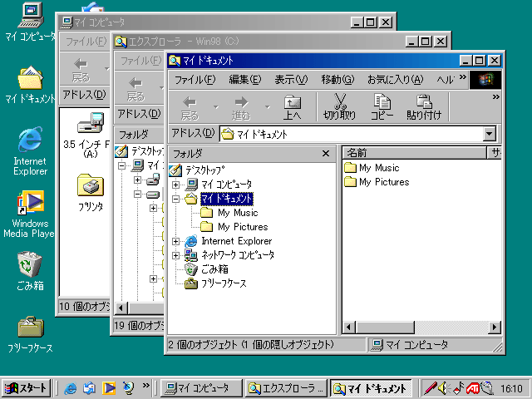Select ネットワーク コンピュータ icon in the tree
The height and width of the screenshot is (399, 532).
tap(191, 255)
